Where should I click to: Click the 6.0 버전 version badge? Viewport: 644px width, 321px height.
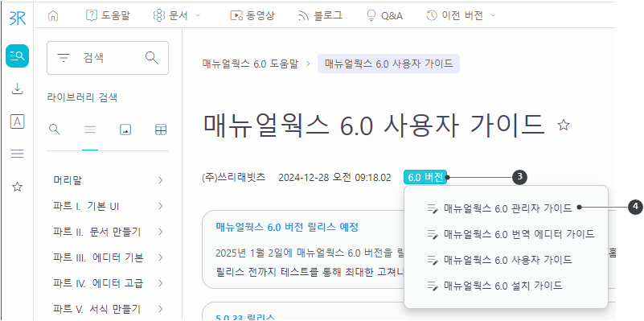click(x=425, y=178)
